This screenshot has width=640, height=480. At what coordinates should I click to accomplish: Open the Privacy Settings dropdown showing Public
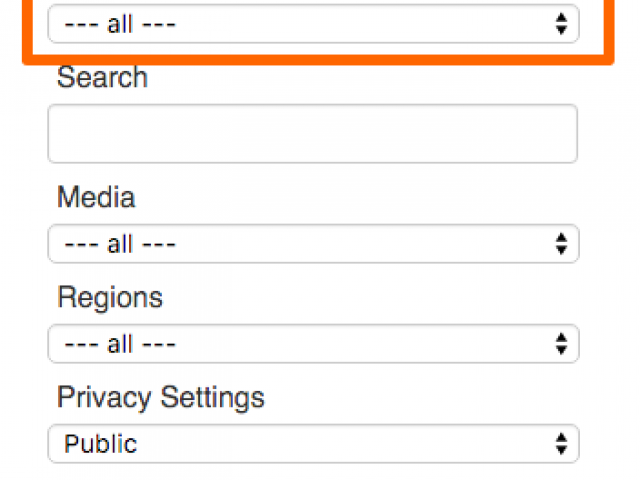pos(313,444)
